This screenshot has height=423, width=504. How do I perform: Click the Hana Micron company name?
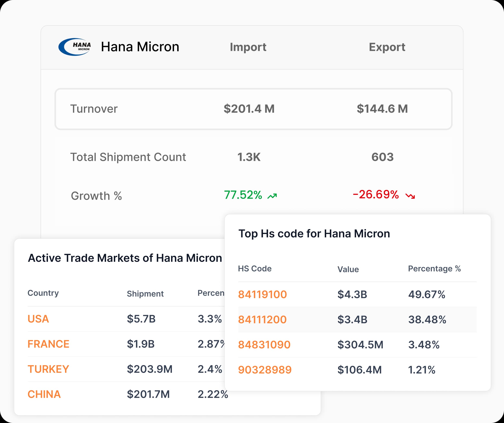140,47
